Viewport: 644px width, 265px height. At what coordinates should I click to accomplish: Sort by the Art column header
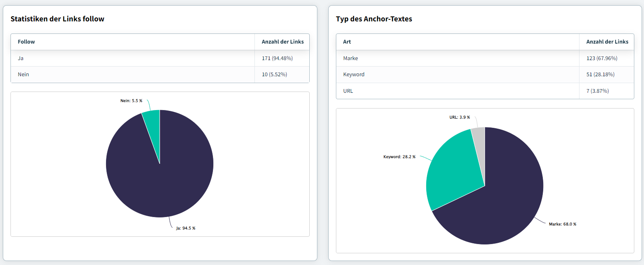[347, 42]
